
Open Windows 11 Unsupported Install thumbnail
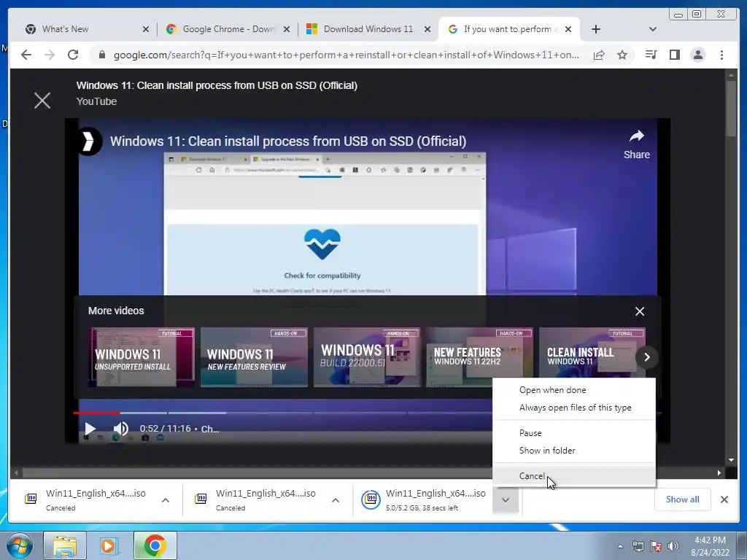point(141,357)
